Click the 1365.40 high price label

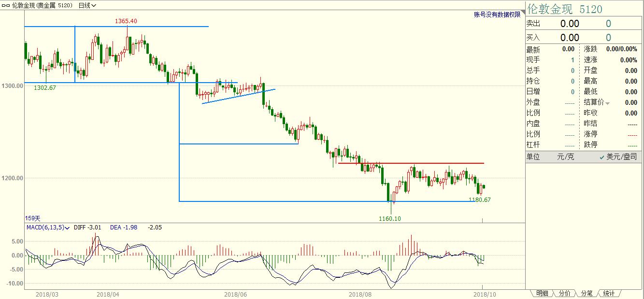pyautogui.click(x=126, y=21)
